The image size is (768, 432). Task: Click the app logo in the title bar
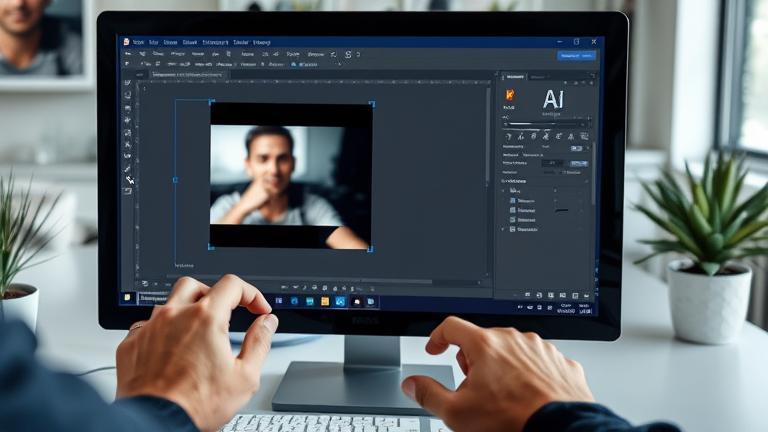(126, 42)
